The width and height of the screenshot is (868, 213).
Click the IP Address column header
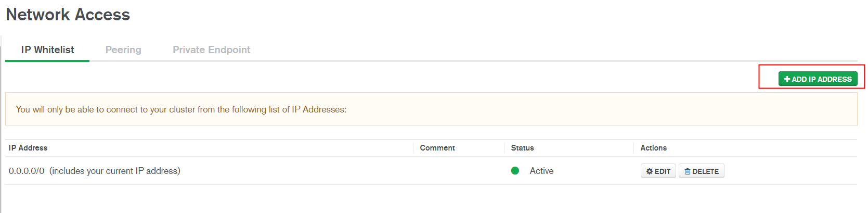[28, 148]
